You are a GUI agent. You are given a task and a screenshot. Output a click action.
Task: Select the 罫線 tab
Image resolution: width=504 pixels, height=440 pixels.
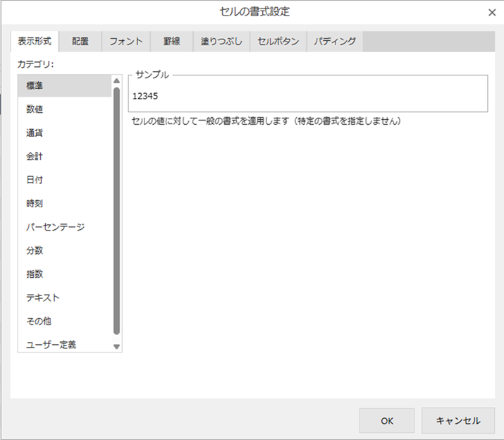pyautogui.click(x=172, y=42)
